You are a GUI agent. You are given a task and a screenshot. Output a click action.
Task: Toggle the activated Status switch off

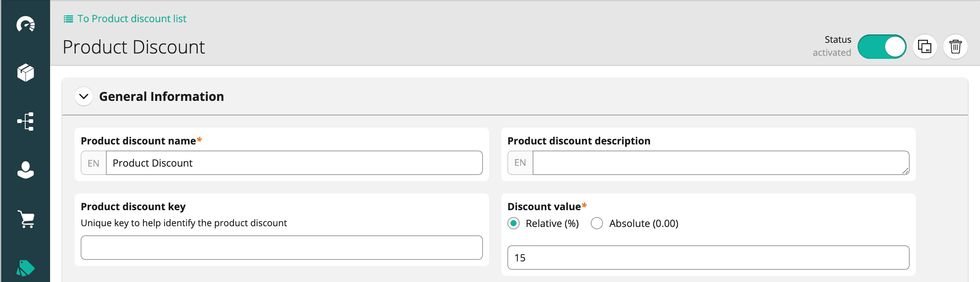click(x=882, y=47)
